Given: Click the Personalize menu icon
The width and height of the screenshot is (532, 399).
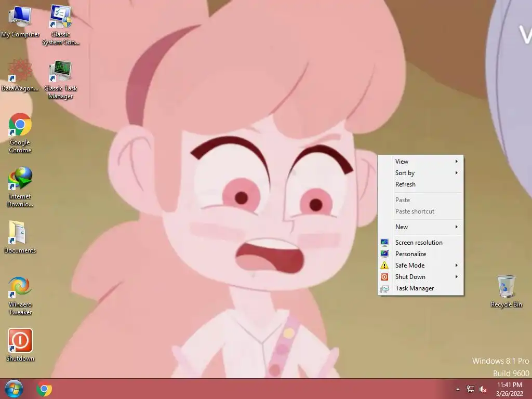Looking at the screenshot, I should (x=384, y=254).
